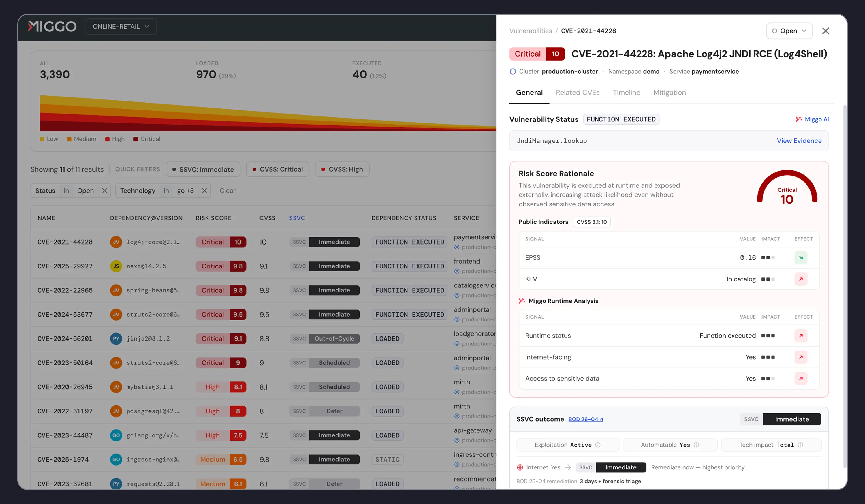
Task: Close the CVE details panel
Action: 825,31
